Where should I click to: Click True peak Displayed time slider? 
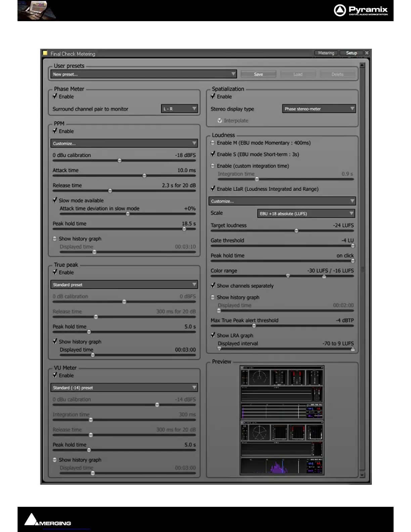click(x=128, y=355)
